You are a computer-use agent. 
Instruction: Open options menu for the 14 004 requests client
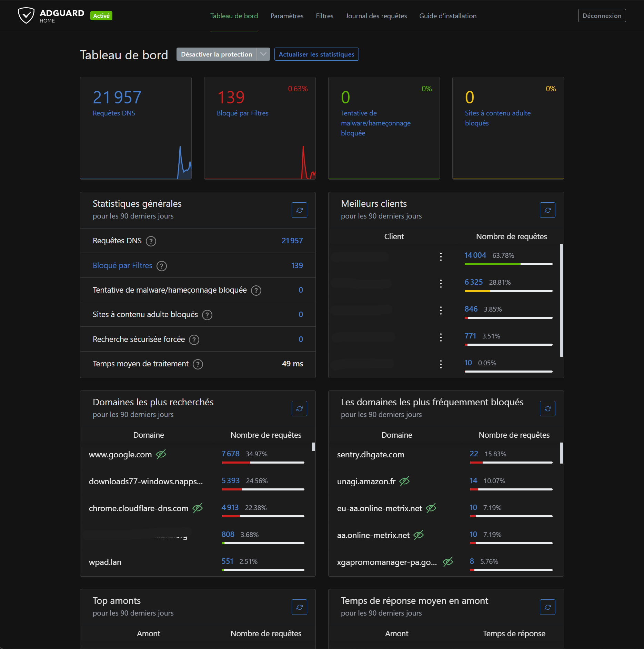click(441, 256)
